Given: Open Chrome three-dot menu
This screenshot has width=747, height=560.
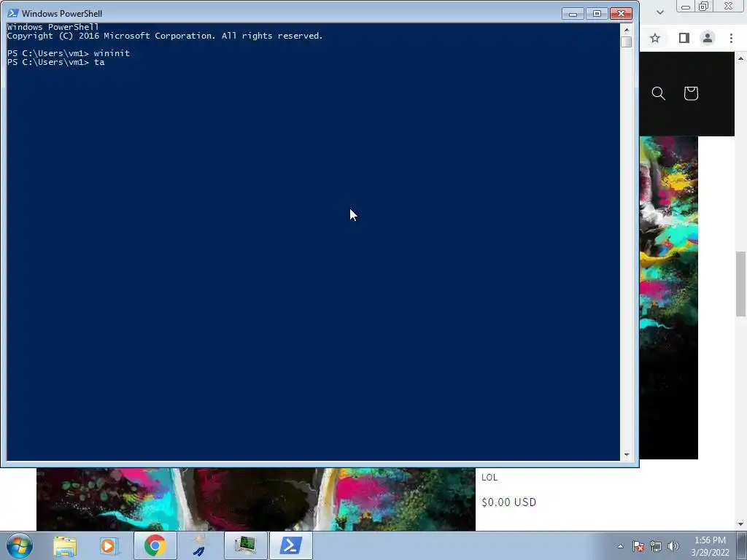Looking at the screenshot, I should (731, 38).
